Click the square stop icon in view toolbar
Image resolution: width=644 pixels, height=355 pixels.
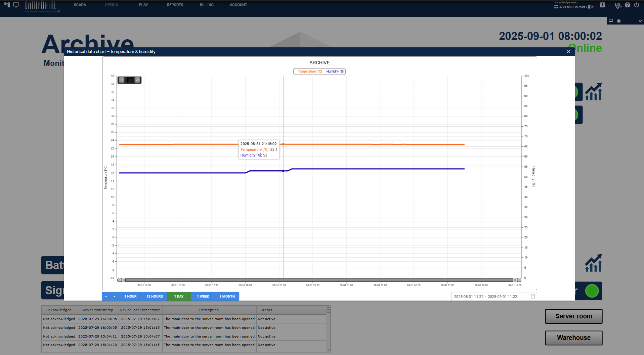619,21
